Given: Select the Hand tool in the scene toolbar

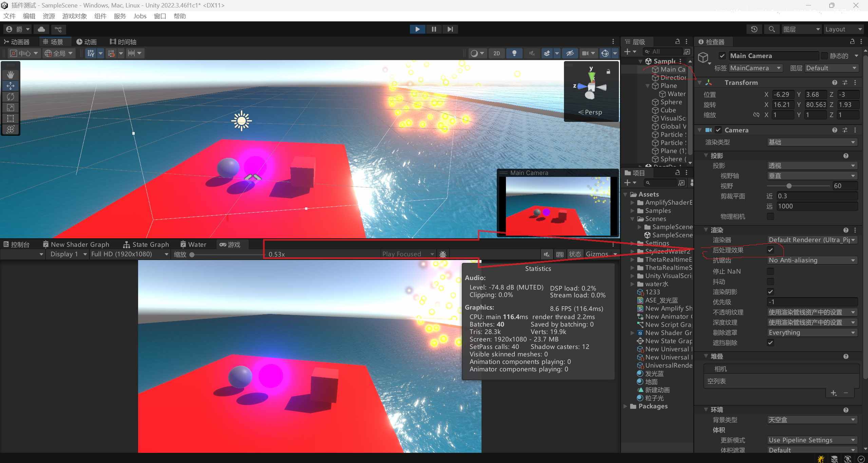Looking at the screenshot, I should pos(11,74).
